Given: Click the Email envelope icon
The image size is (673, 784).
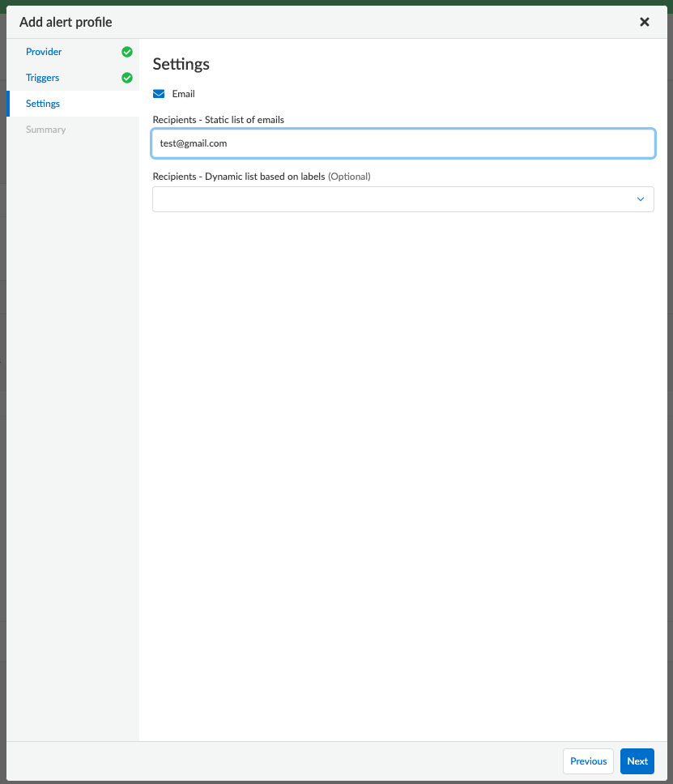Looking at the screenshot, I should [x=159, y=93].
